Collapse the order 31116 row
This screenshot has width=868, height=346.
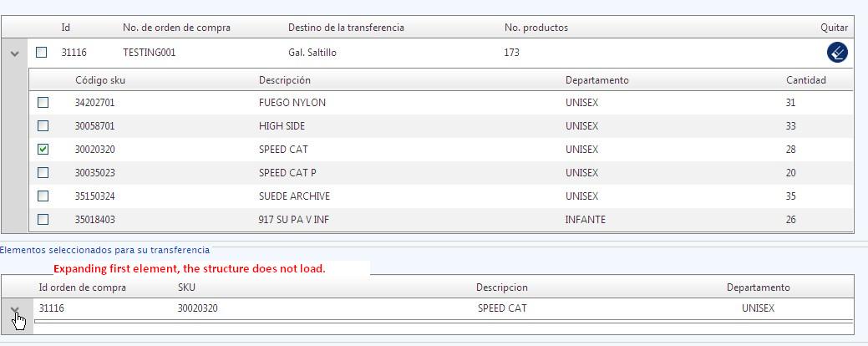14,53
